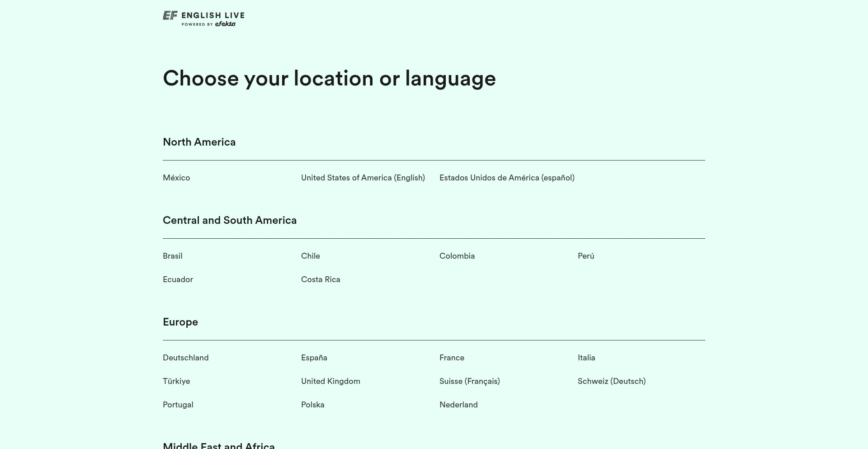Choose Estados Unidos de América (español)
This screenshot has height=449, width=868.
click(507, 178)
